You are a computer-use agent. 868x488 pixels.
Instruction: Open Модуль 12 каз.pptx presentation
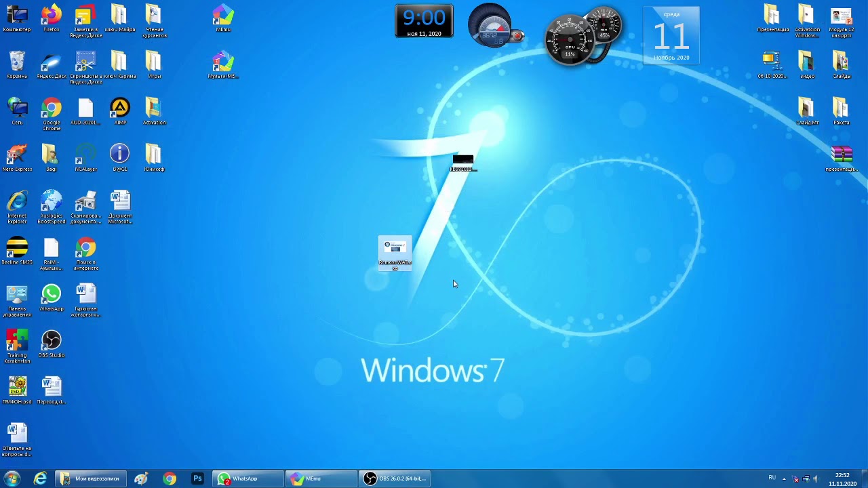point(841,21)
